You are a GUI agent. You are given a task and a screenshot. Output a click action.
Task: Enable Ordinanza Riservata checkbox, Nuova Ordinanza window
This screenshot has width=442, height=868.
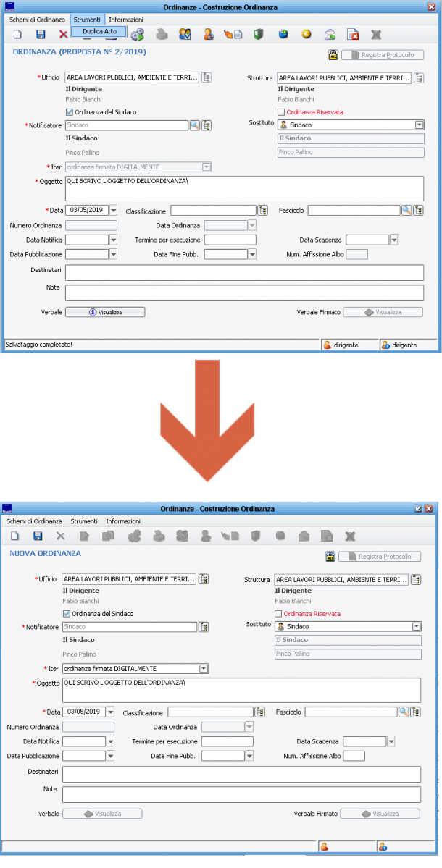278,614
